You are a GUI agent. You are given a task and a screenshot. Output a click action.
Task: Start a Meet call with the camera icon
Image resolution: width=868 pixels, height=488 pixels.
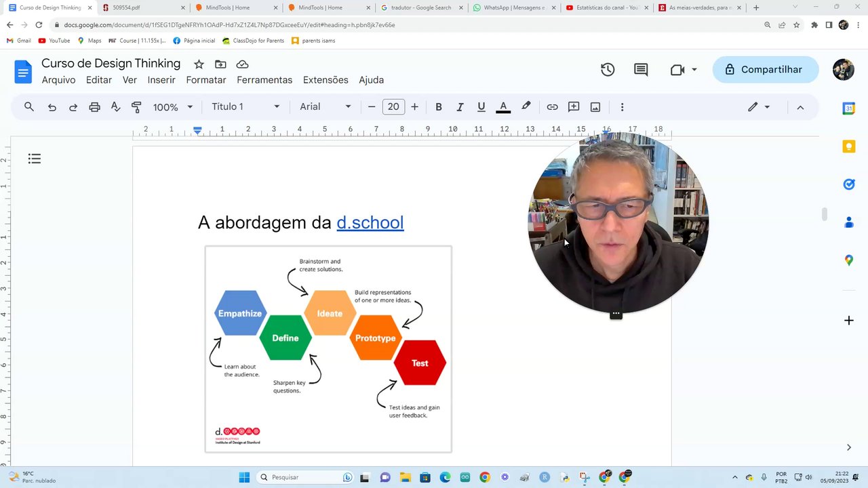677,70
